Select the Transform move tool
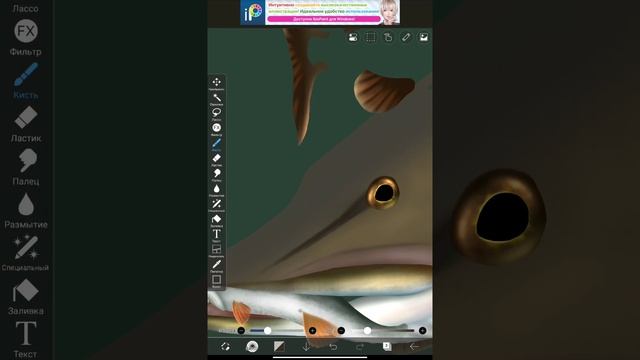Image resolution: width=640 pixels, height=360 pixels. [216, 84]
